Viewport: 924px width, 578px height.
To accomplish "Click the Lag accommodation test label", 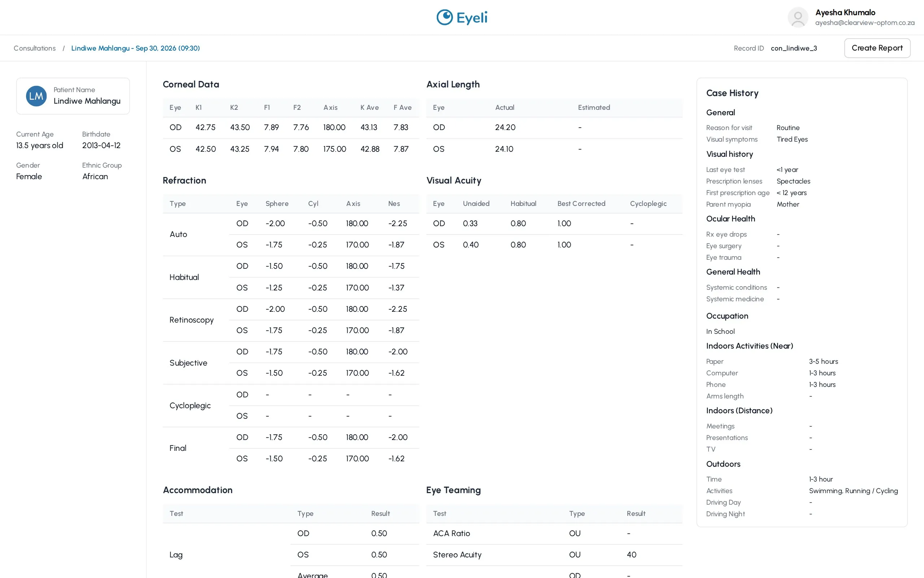I will tap(176, 555).
